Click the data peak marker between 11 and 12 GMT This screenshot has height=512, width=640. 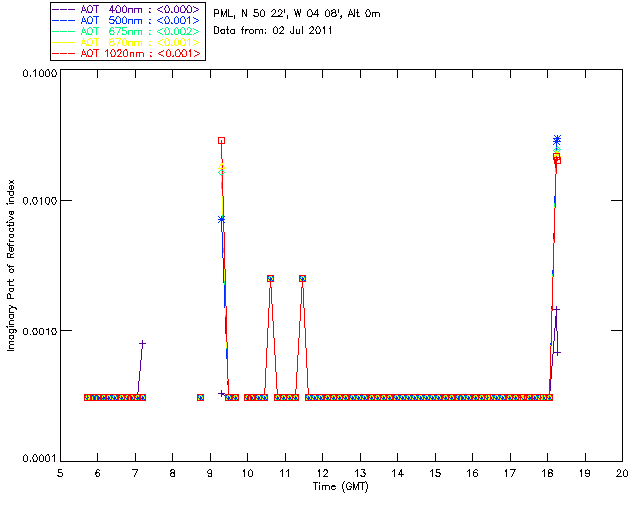pyautogui.click(x=302, y=278)
